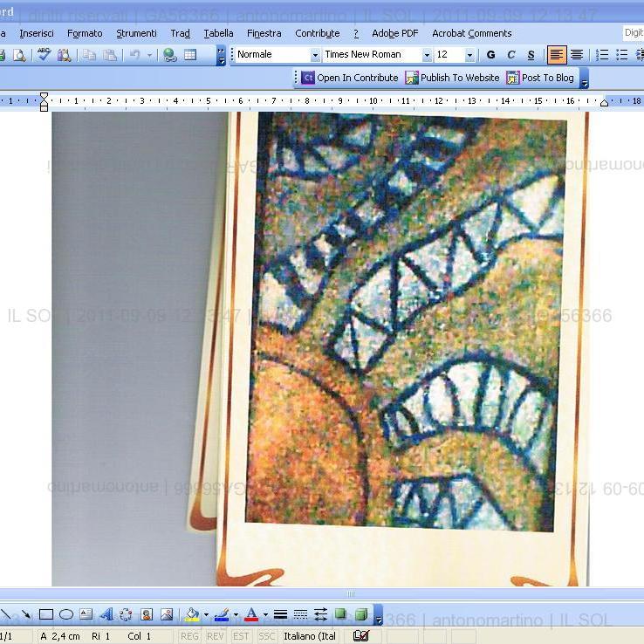Open Line Color dropdown arrow
644x644 pixels.
click(236, 615)
